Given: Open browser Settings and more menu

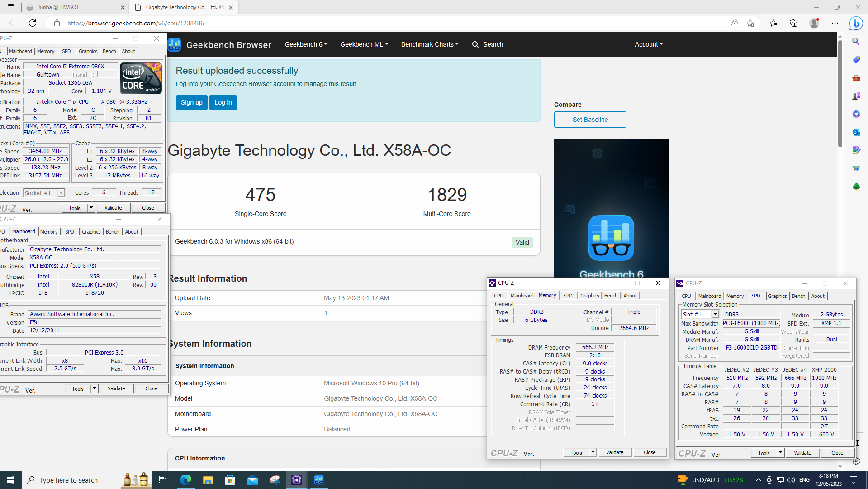Looking at the screenshot, I should click(x=835, y=23).
